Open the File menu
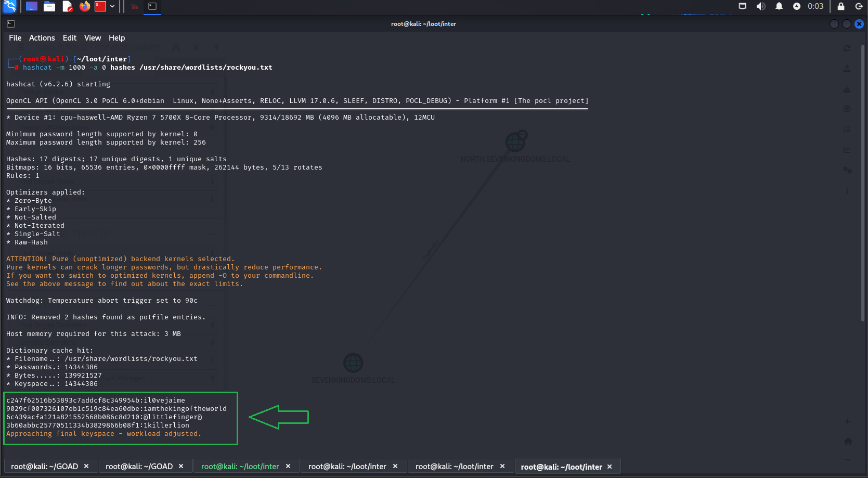 point(15,38)
